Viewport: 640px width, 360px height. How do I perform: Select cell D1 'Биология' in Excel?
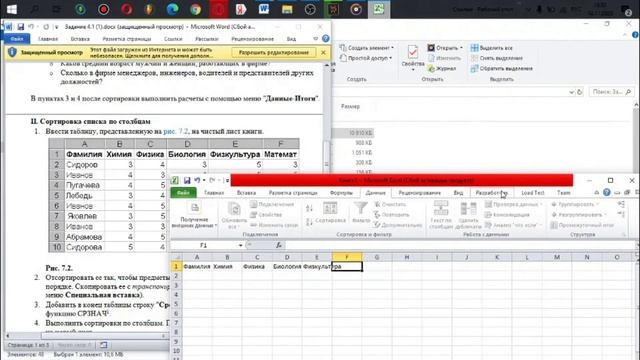287,267
